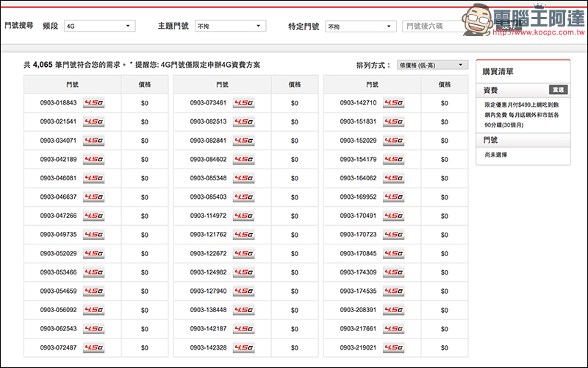Image resolution: width=588 pixels, height=368 pixels.
Task: Select phone number 0903-170723
Action: pos(358,234)
